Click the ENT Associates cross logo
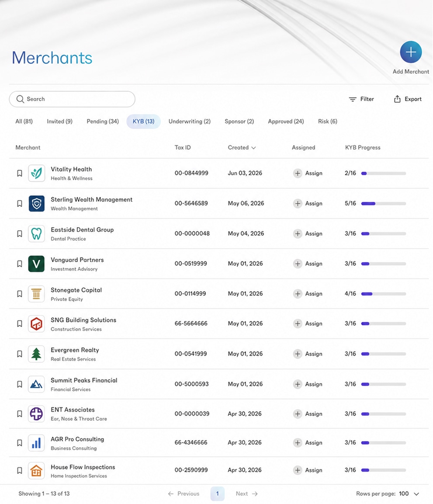The height and width of the screenshot is (504, 433). pyautogui.click(x=36, y=414)
